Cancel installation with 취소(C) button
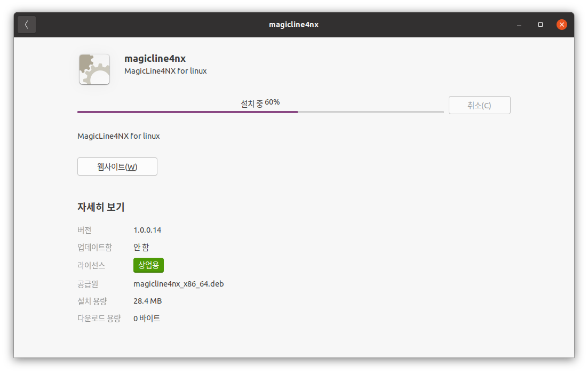Screen dimensions: 588x373 479,105
